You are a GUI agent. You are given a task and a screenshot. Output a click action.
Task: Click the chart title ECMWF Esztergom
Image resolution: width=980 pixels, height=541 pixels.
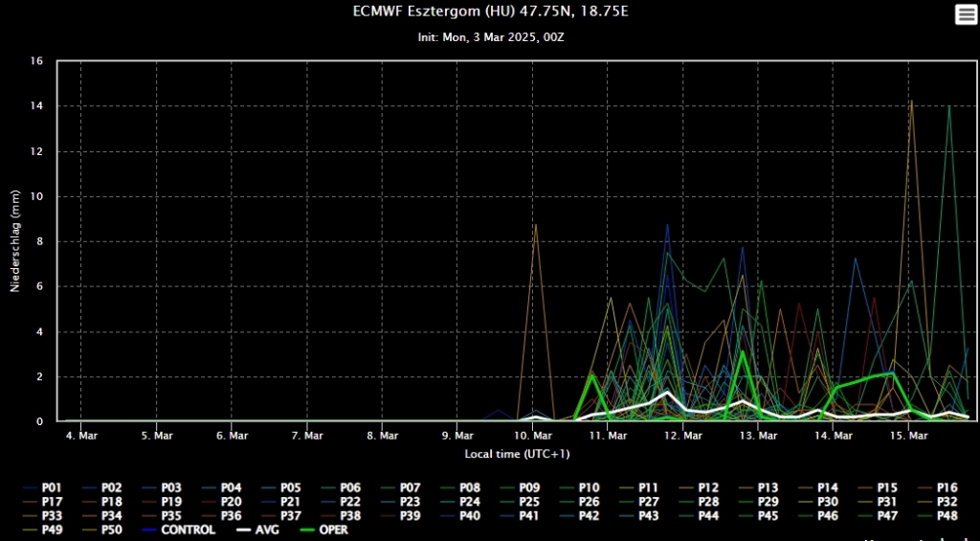point(492,12)
